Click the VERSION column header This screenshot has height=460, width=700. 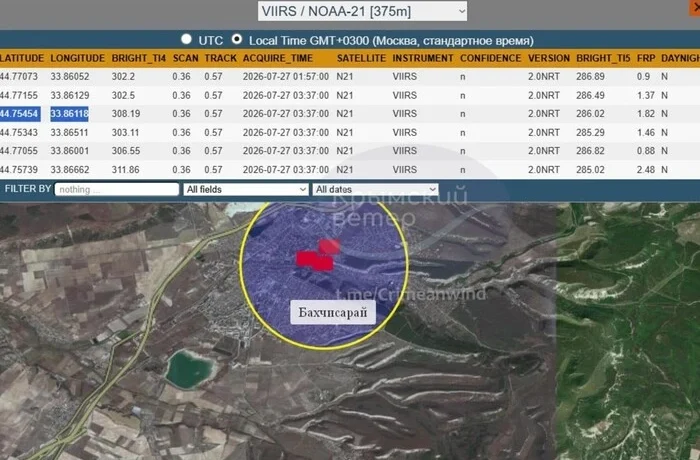pos(549,59)
